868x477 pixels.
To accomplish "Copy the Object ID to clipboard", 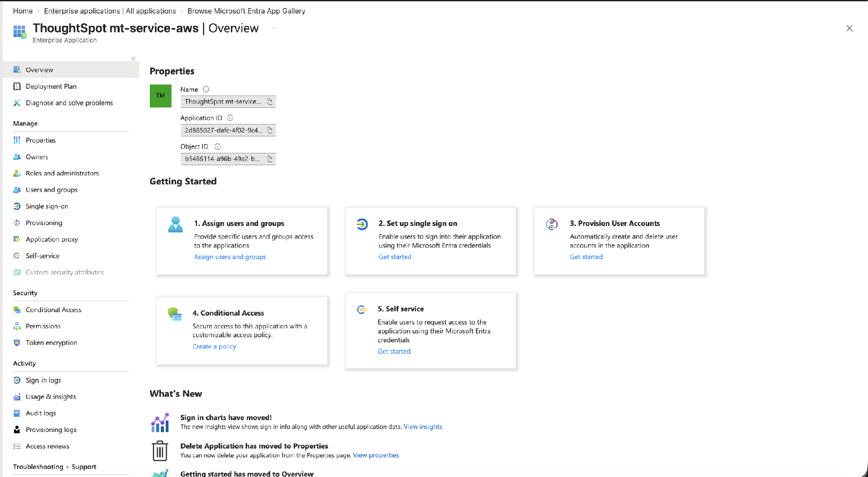I will (270, 159).
